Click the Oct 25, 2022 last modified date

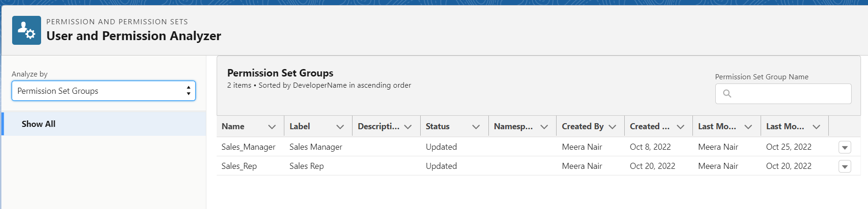pos(789,147)
